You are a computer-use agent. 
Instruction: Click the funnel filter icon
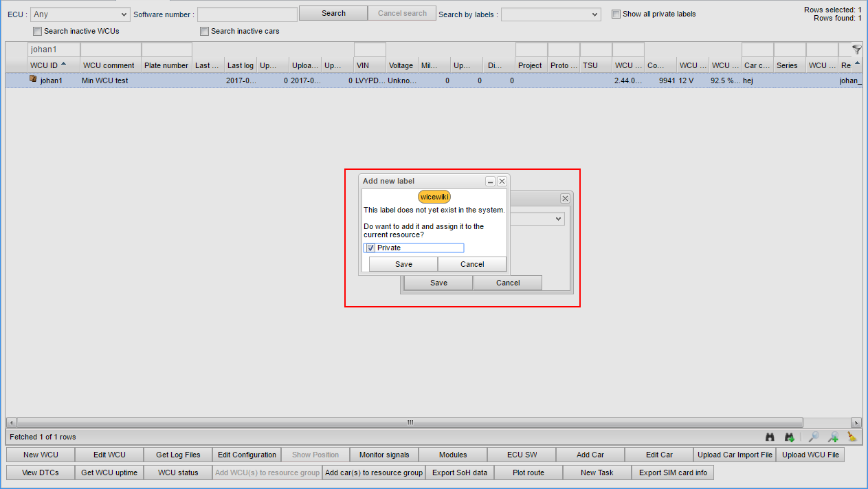(856, 50)
